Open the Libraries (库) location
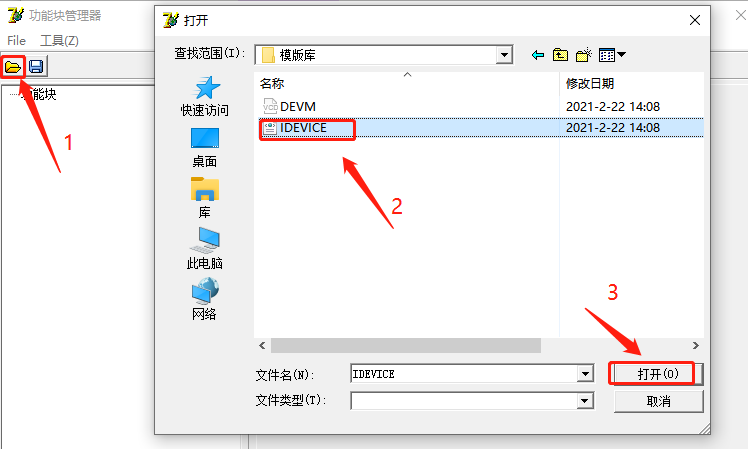 click(205, 198)
